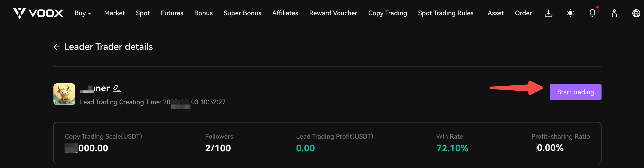Select Super Bonus in navigation

pyautogui.click(x=242, y=13)
